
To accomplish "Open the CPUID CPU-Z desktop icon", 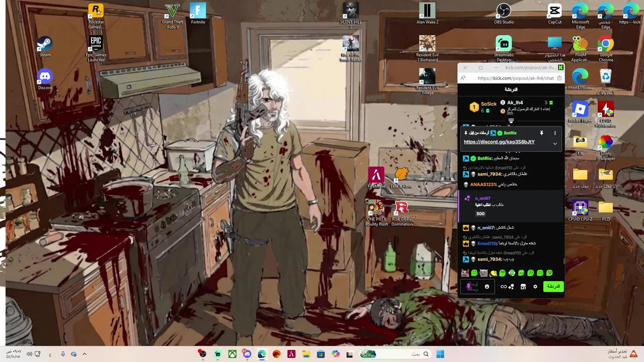I will click(x=580, y=211).
